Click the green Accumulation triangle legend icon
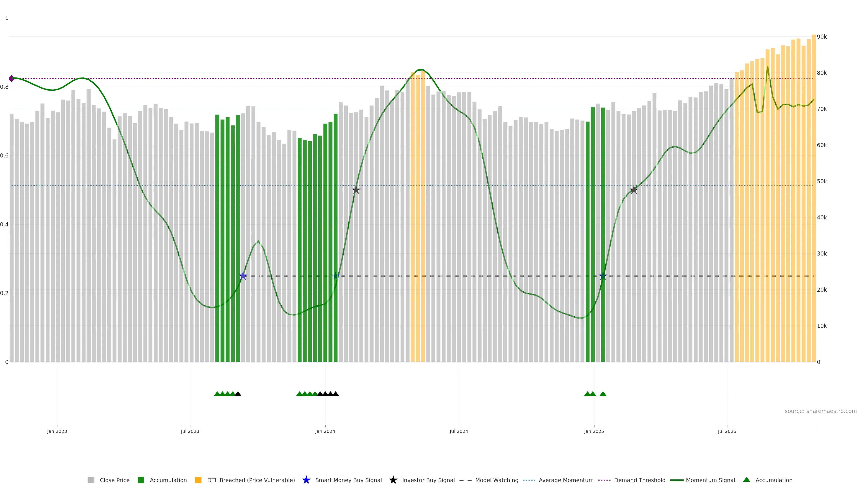 (746, 480)
